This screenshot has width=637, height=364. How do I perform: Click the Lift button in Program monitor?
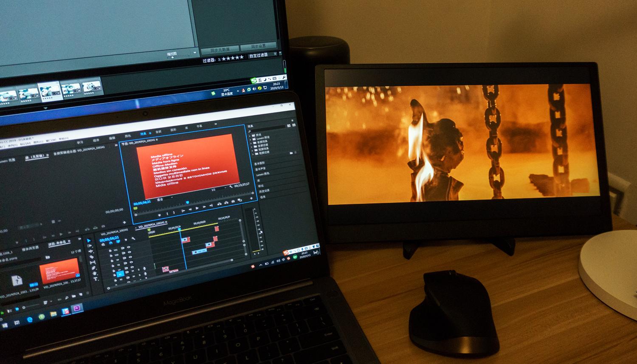point(219,205)
